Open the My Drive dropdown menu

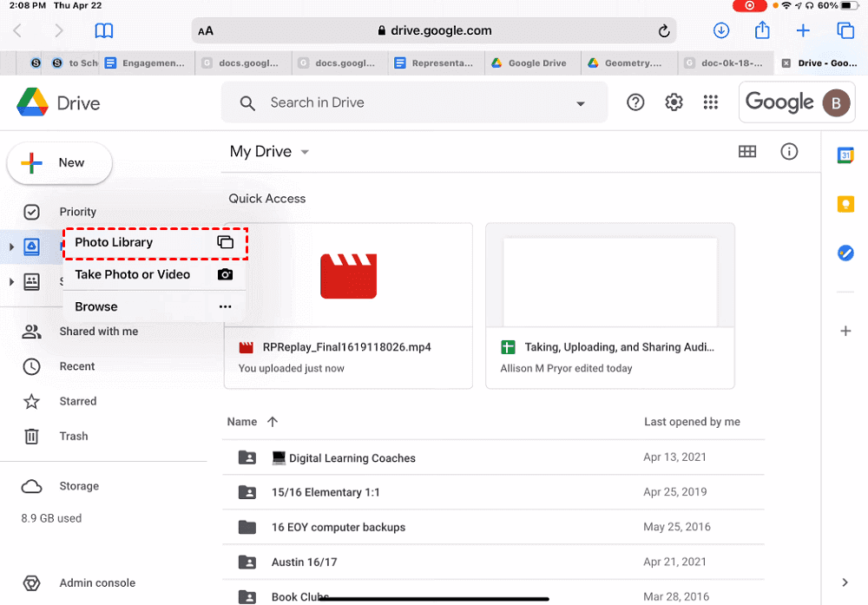[x=305, y=153]
